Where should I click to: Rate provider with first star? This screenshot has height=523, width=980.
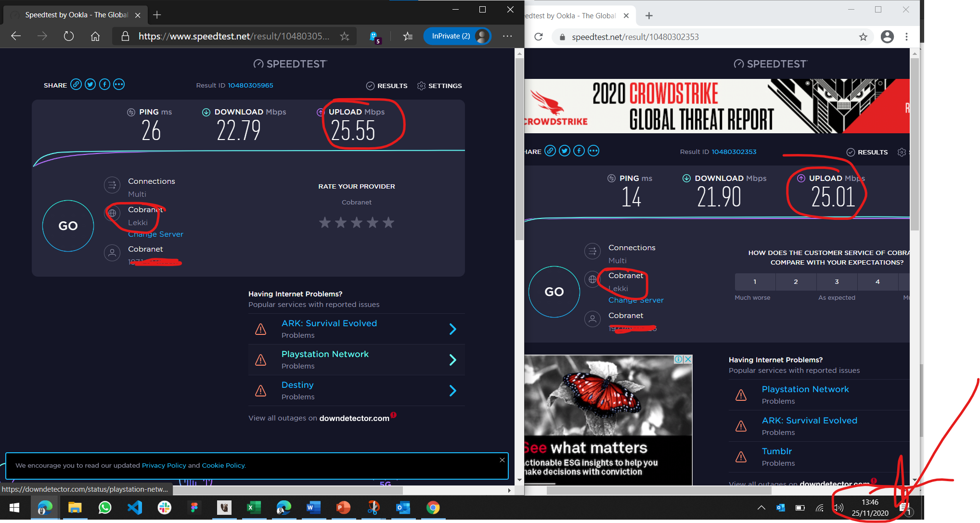click(325, 222)
